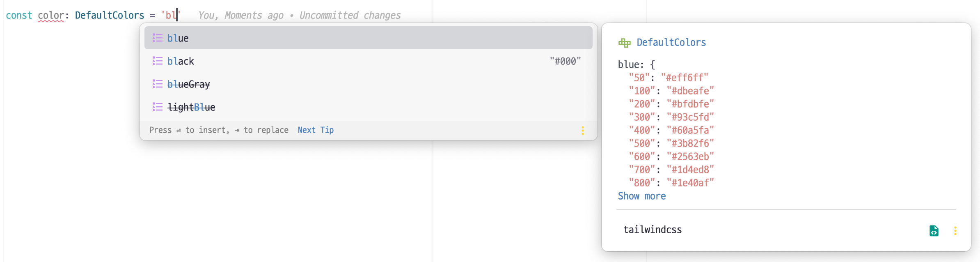Click the enum icon beside the blue suggestion
Screen dimensions: 980x262
coord(157,38)
